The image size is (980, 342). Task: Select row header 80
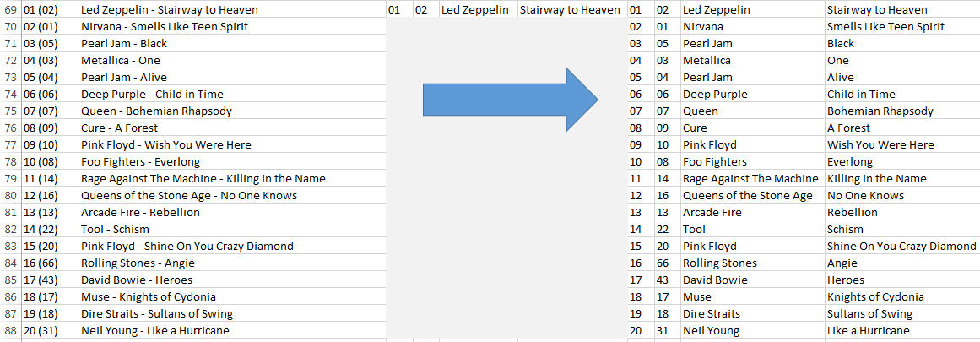tap(10, 196)
